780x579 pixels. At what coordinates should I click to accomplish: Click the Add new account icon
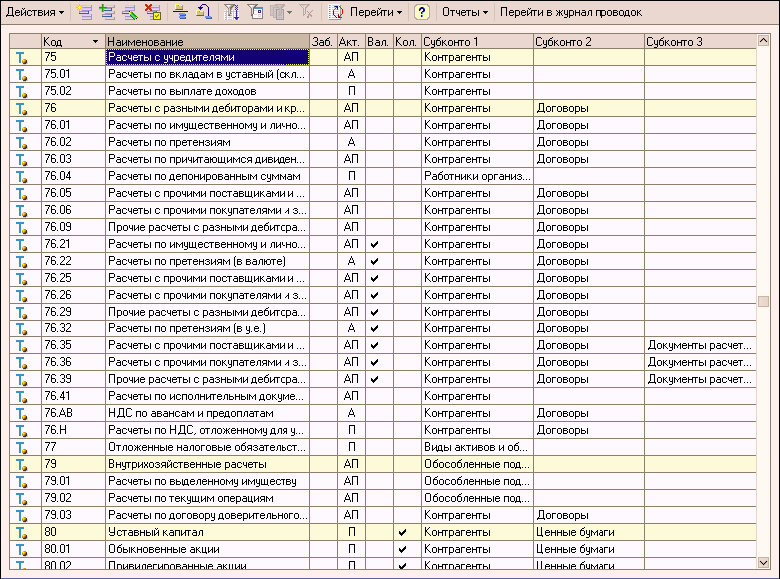(x=83, y=13)
